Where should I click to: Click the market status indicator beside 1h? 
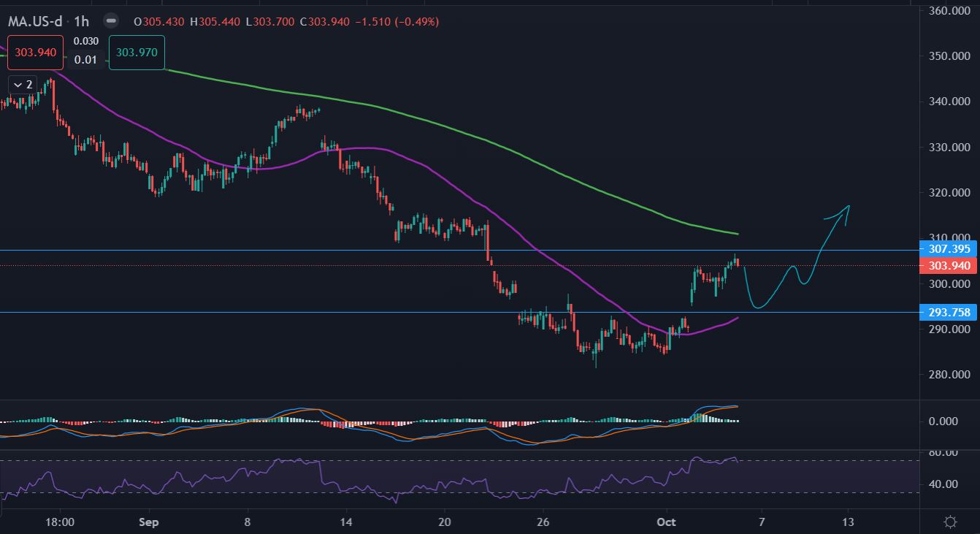point(110,21)
